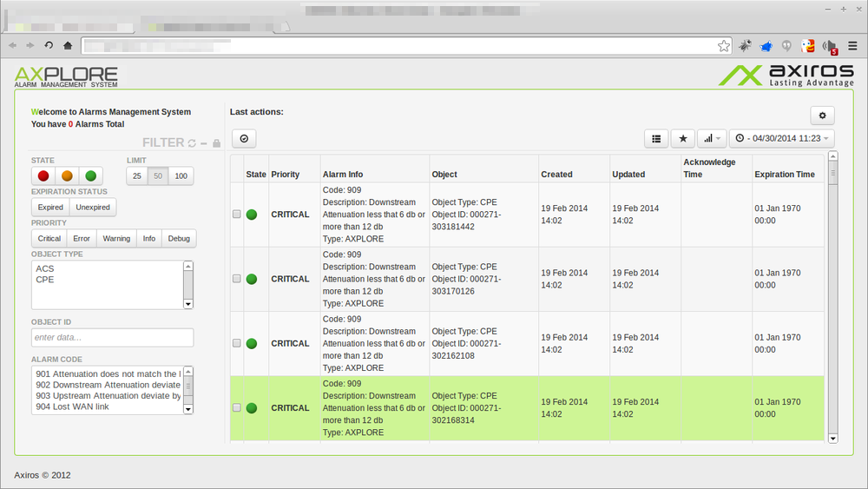This screenshot has height=489, width=868.
Task: Click the browser forward arrow
Action: click(x=30, y=45)
